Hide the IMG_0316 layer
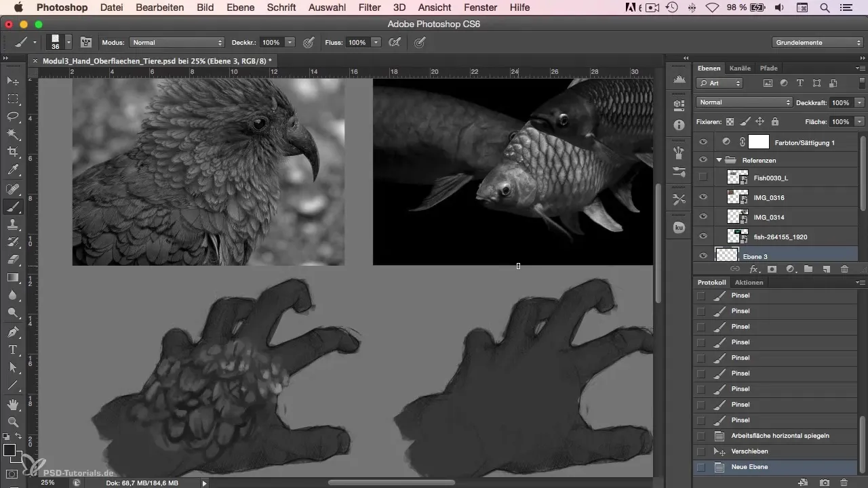 pos(703,197)
